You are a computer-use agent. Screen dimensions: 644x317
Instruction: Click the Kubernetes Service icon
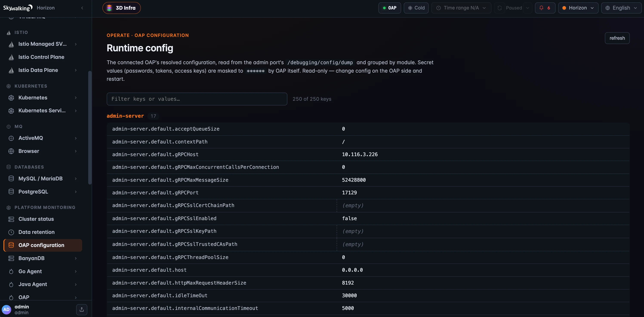click(x=11, y=111)
